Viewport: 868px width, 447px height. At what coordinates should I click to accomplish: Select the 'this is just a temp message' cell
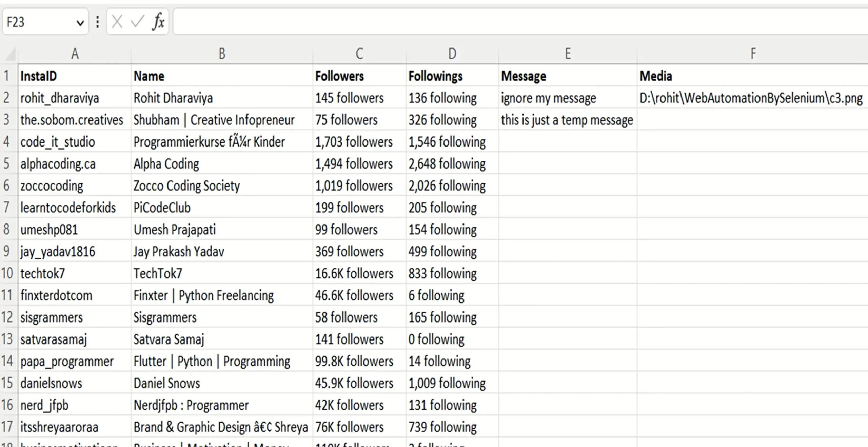point(567,120)
